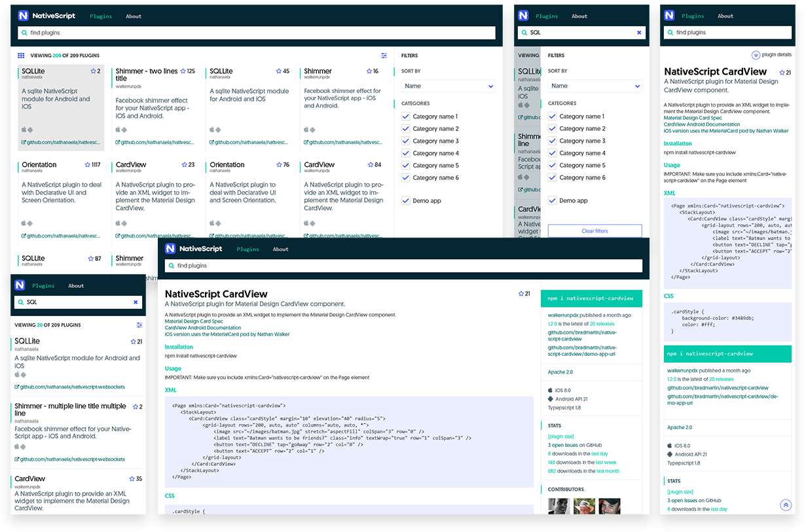This screenshot has width=806, height=532.
Task: Star the CardView plugin showing 23 stars
Action: [183, 165]
